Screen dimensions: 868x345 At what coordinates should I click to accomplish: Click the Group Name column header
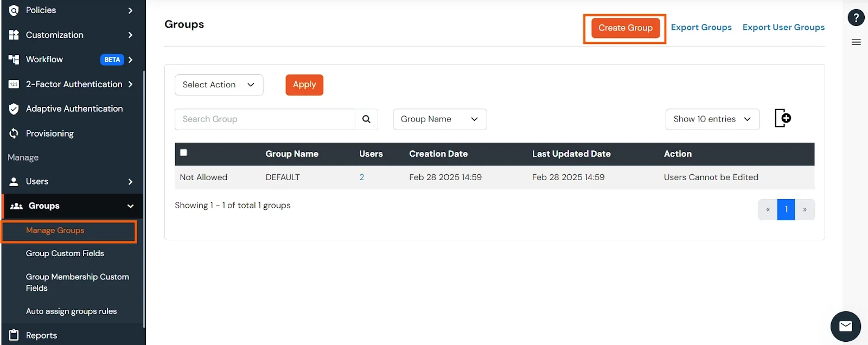coord(292,154)
